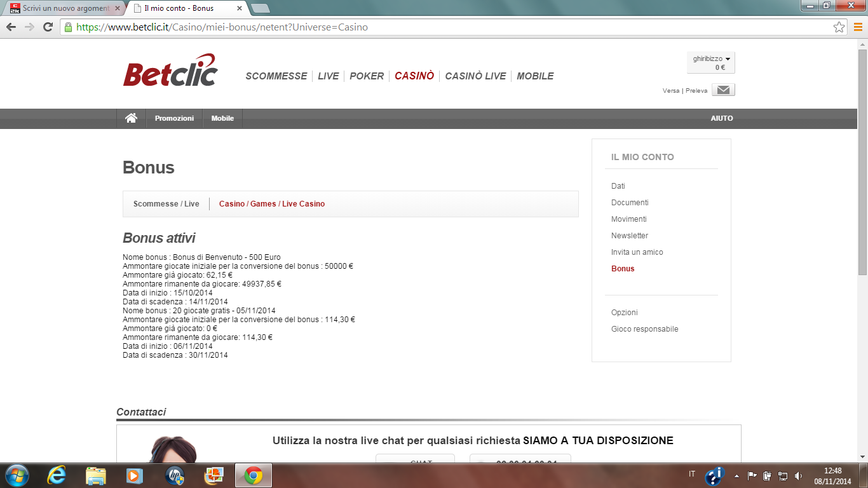Open the Chrome menu hamburger icon
Image resolution: width=868 pixels, height=488 pixels.
(x=857, y=27)
